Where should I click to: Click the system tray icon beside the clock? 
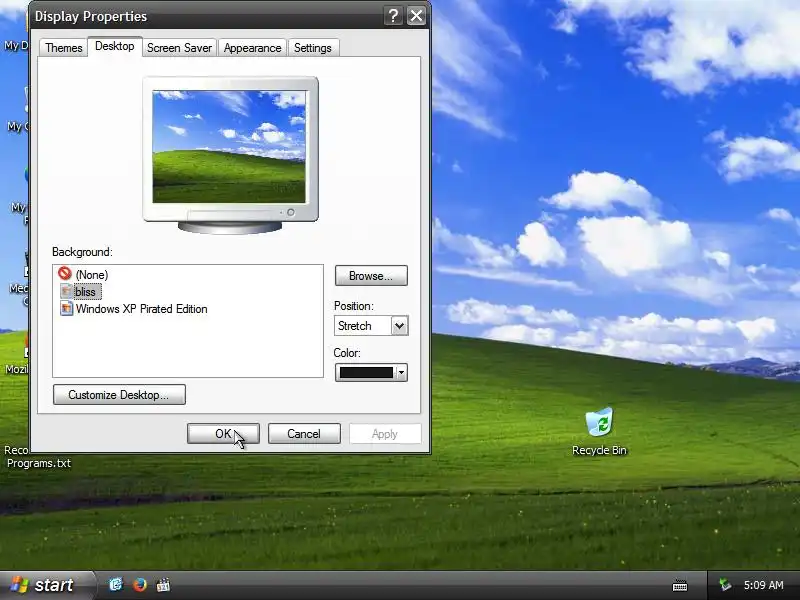coord(725,585)
